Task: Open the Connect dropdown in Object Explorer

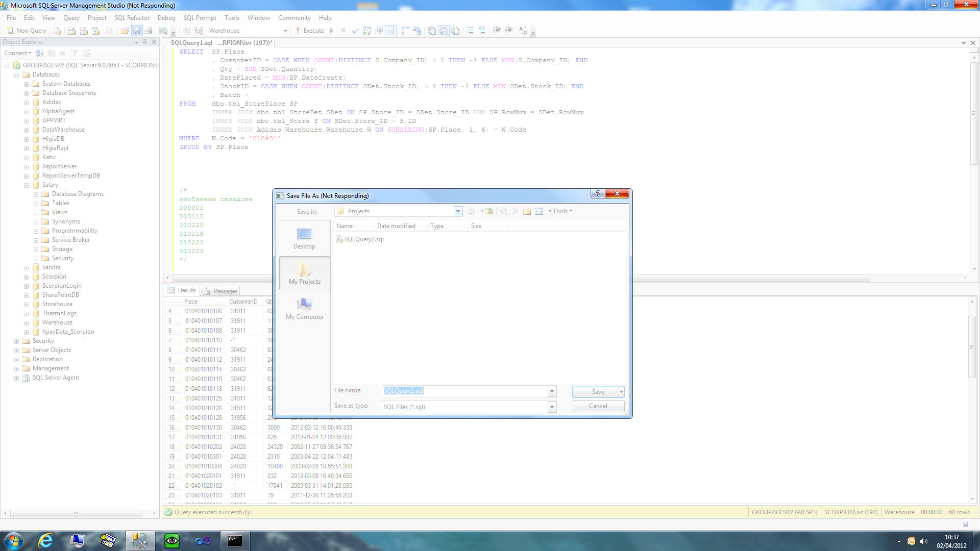Action: click(18, 53)
